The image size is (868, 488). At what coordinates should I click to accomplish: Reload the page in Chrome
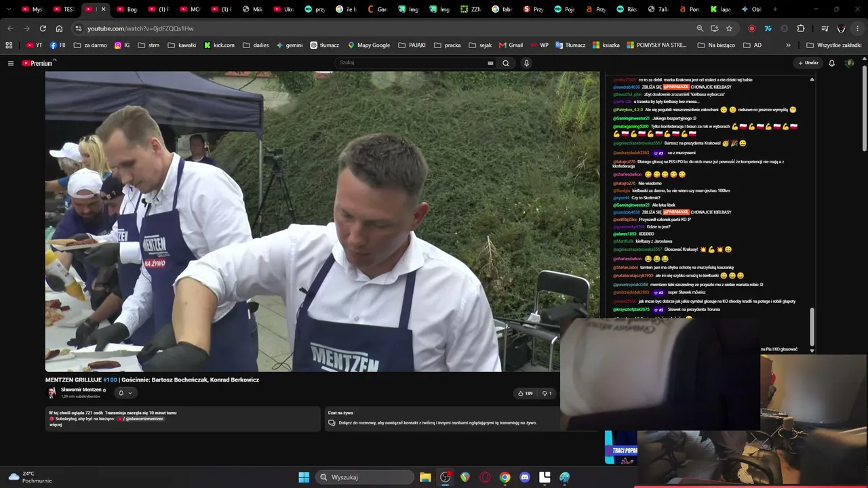coord(43,28)
